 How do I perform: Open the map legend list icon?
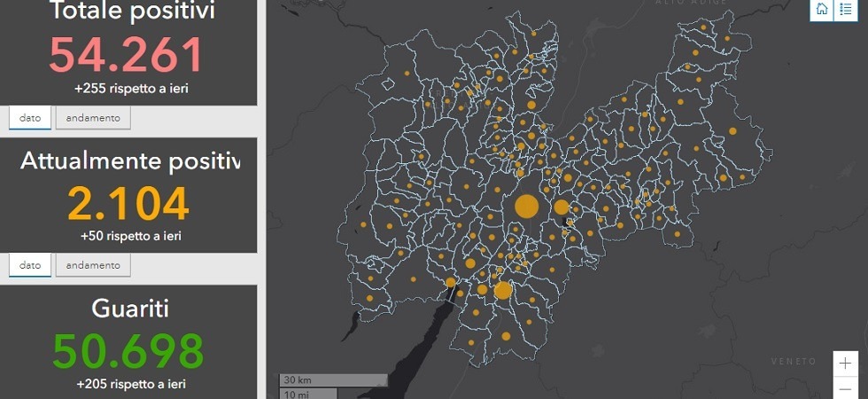(846, 10)
